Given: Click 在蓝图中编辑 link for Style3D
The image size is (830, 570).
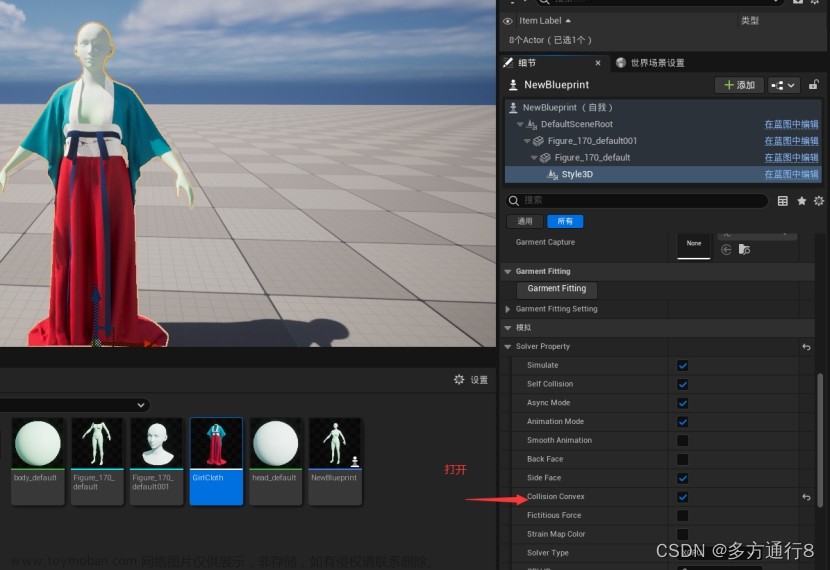Looking at the screenshot, I should coord(791,174).
